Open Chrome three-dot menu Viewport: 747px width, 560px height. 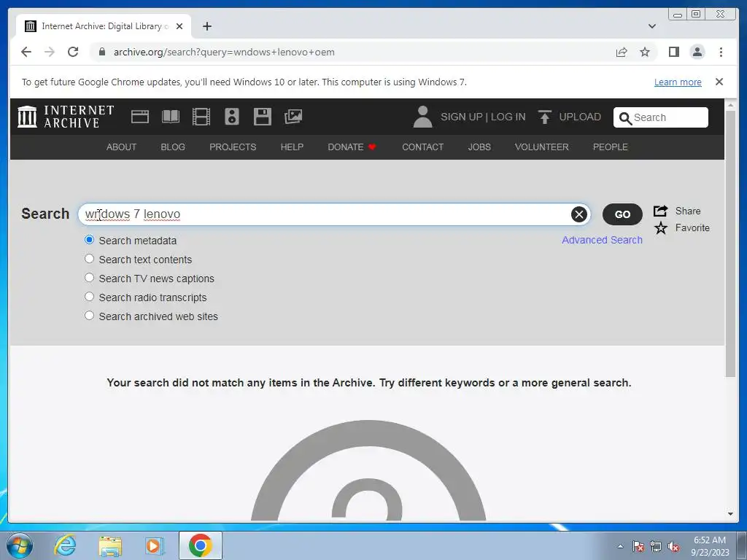click(x=721, y=52)
